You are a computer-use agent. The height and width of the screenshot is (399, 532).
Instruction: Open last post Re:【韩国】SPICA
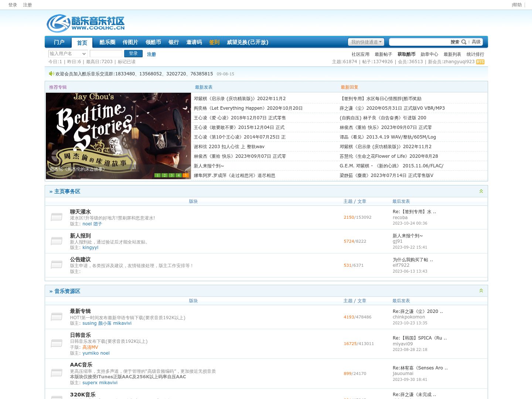420,338
